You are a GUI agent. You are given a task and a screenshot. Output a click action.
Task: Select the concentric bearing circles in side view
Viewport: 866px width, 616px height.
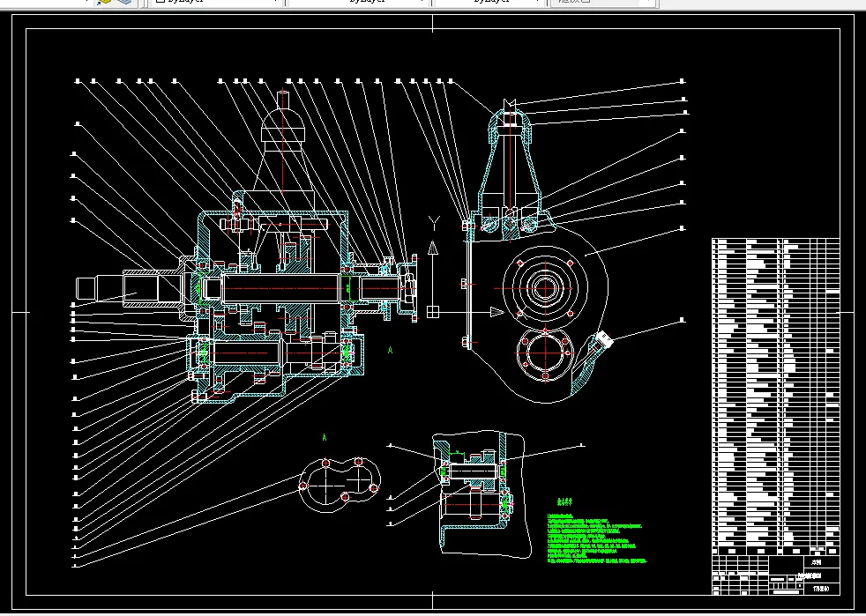pyautogui.click(x=545, y=287)
